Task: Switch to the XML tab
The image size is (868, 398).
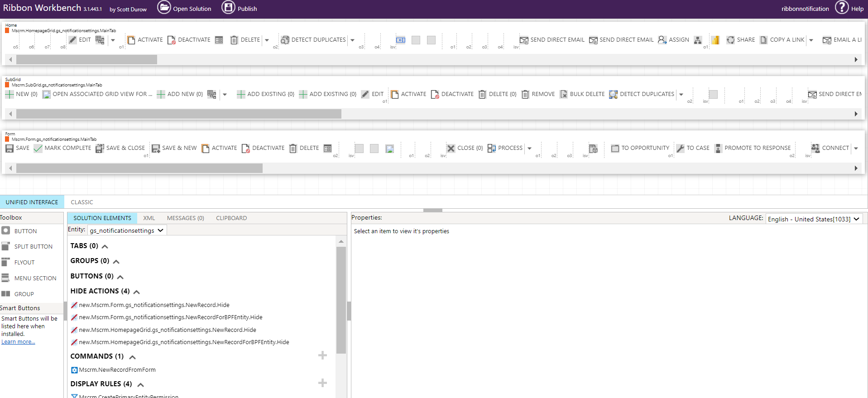Action: point(149,218)
